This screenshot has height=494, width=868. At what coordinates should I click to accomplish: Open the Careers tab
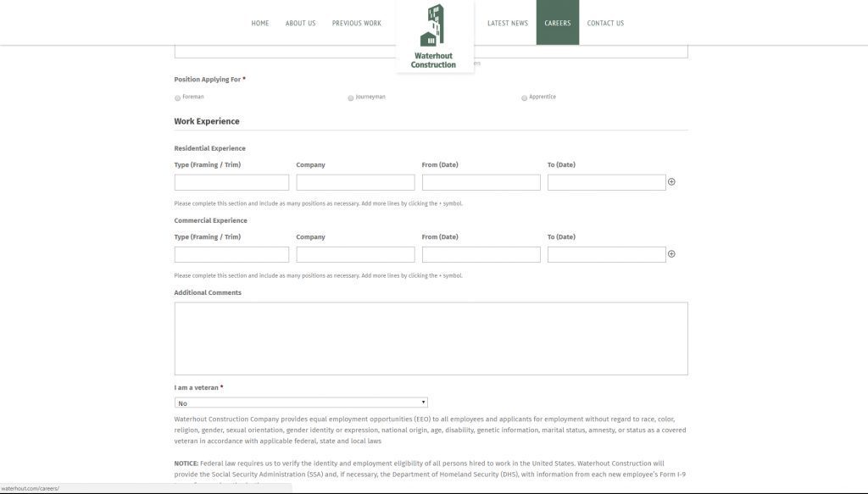(x=558, y=23)
